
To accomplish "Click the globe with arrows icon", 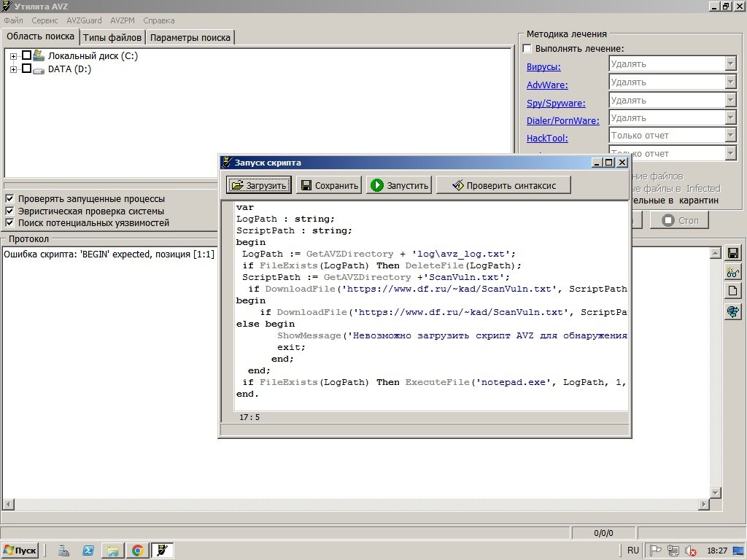I will (733, 311).
